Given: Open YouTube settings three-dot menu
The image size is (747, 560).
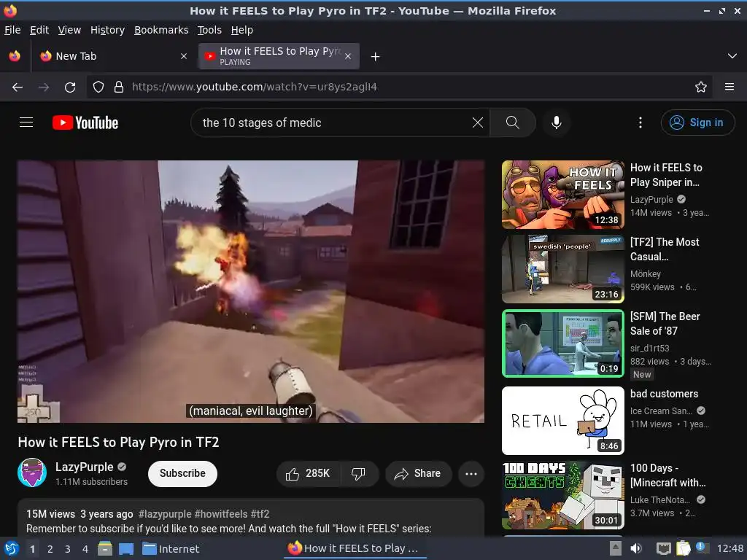Looking at the screenshot, I should [640, 122].
